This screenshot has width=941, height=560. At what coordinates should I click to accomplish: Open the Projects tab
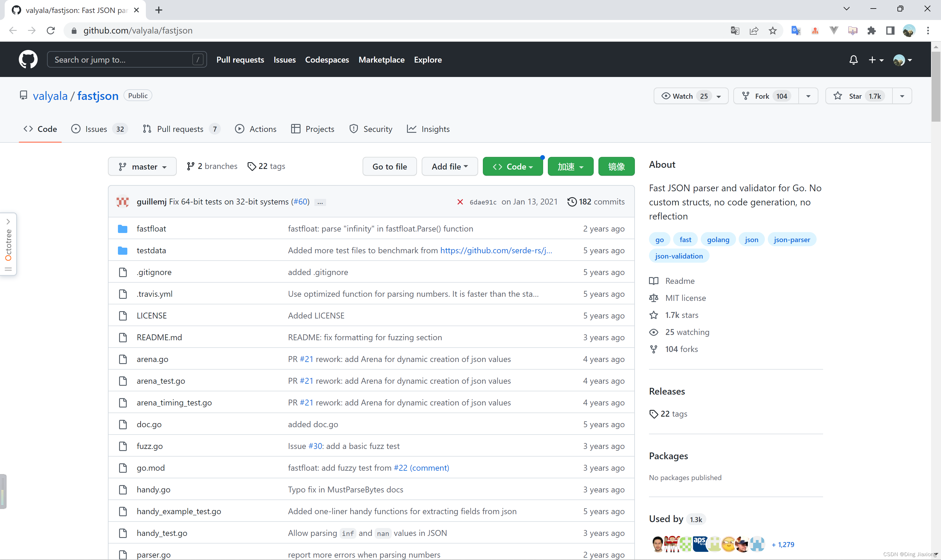point(313,129)
